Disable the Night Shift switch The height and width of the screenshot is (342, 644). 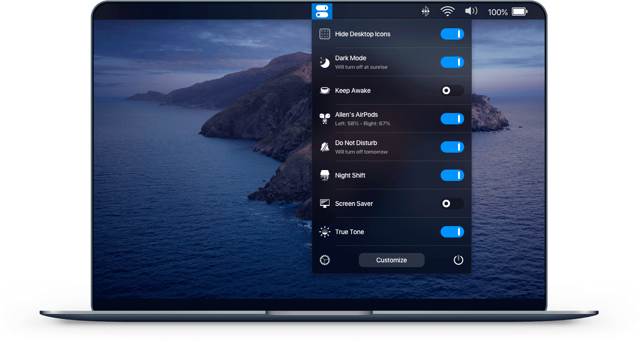(x=452, y=175)
